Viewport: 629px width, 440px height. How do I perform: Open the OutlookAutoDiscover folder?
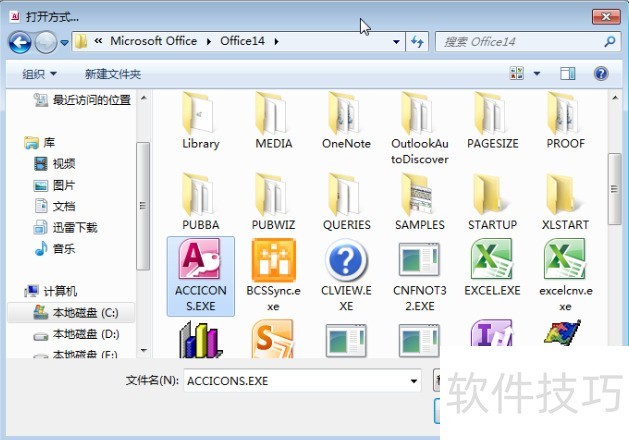tap(420, 128)
